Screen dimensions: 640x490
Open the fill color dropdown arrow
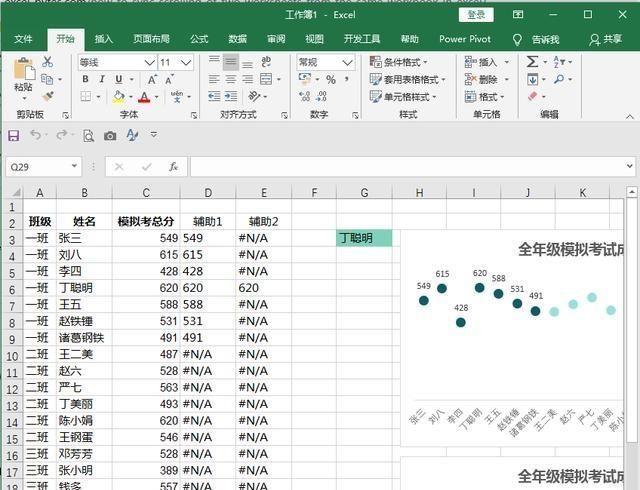[131, 97]
